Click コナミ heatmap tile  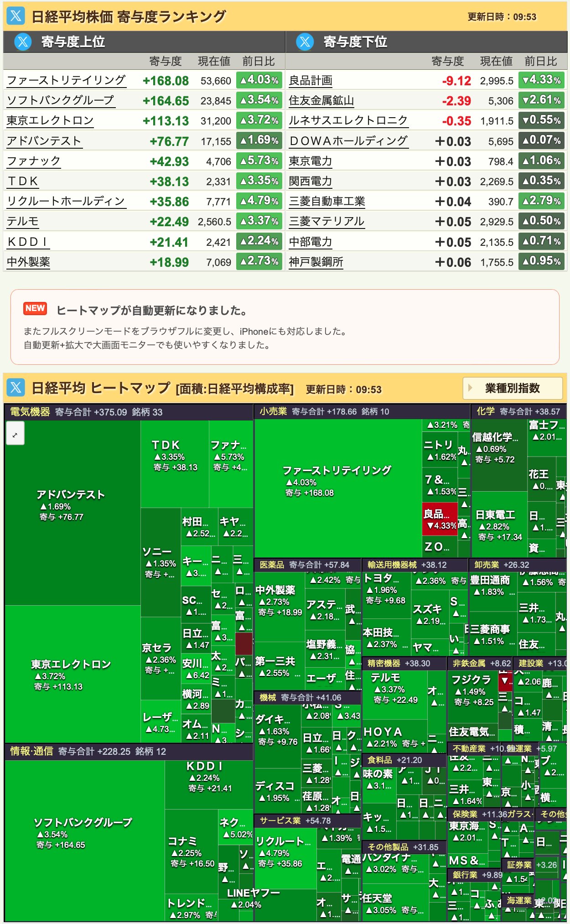click(x=192, y=851)
